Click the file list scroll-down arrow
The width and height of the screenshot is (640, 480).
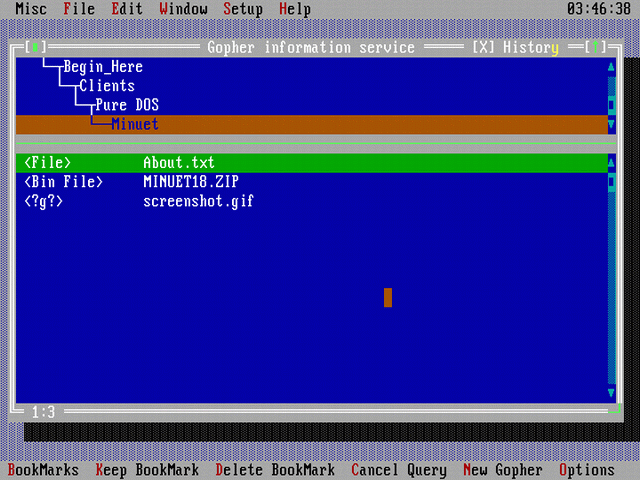pyautogui.click(x=612, y=392)
